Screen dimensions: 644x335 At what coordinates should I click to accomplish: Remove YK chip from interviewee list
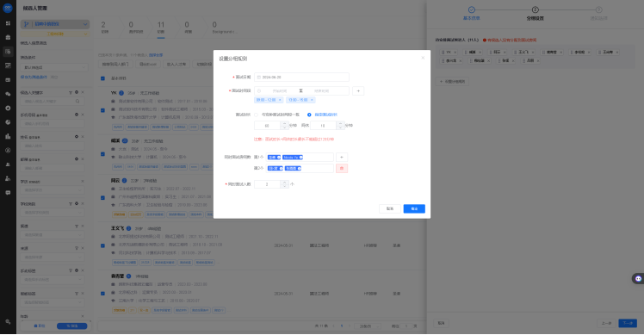pyautogui.click(x=455, y=53)
